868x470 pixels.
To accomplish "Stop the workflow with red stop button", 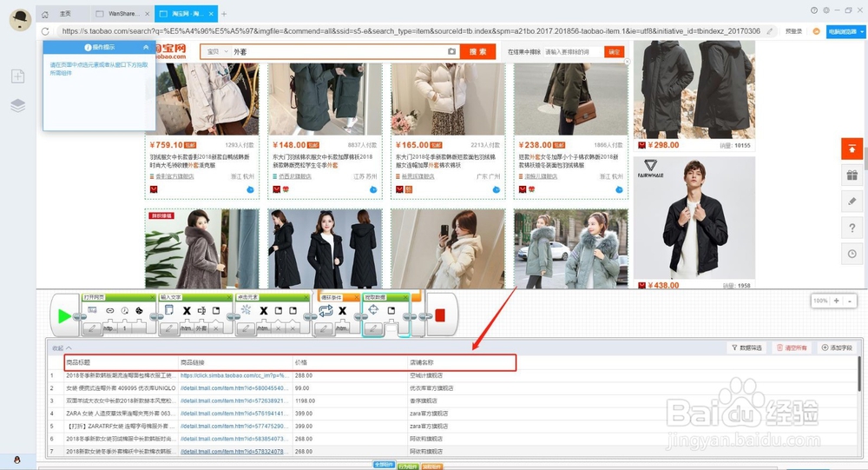I will click(x=440, y=315).
